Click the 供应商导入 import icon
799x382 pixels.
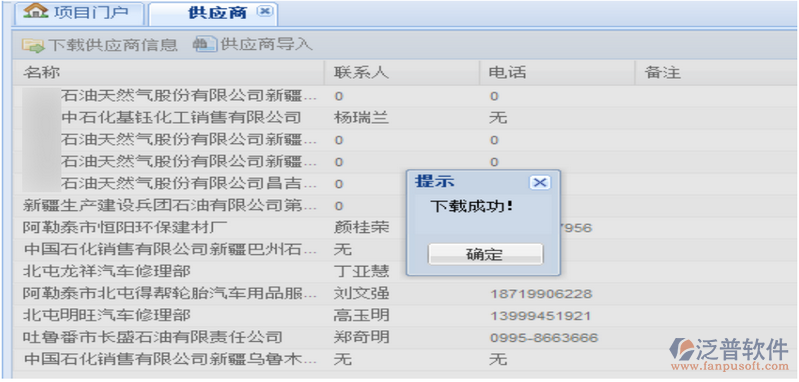coord(204,44)
